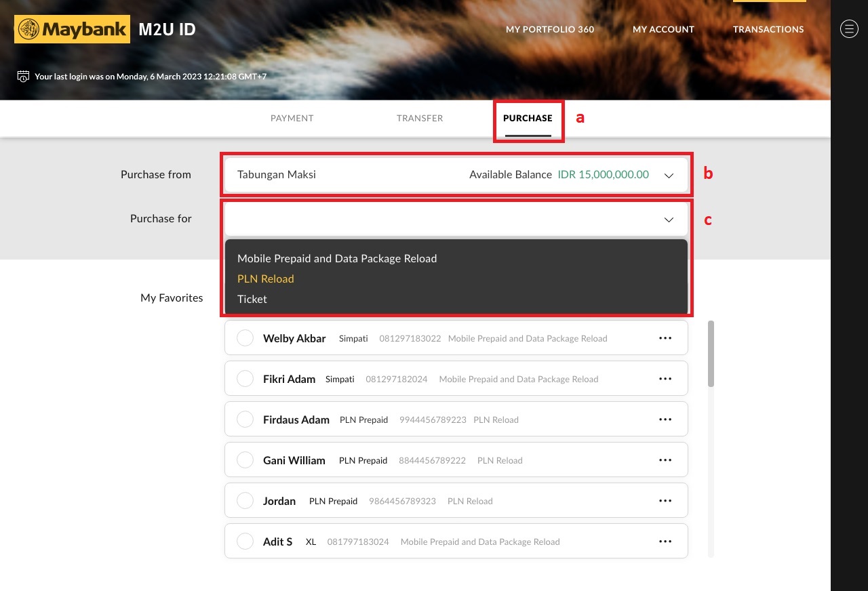Click the favorites list scrollbar thumb
This screenshot has width=868, height=591.
coord(711,354)
